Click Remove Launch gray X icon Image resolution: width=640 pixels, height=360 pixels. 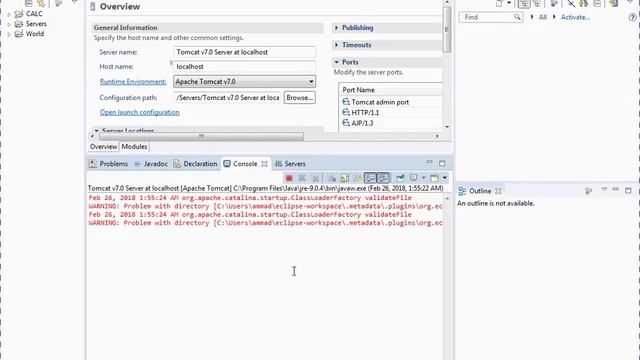pos(302,178)
